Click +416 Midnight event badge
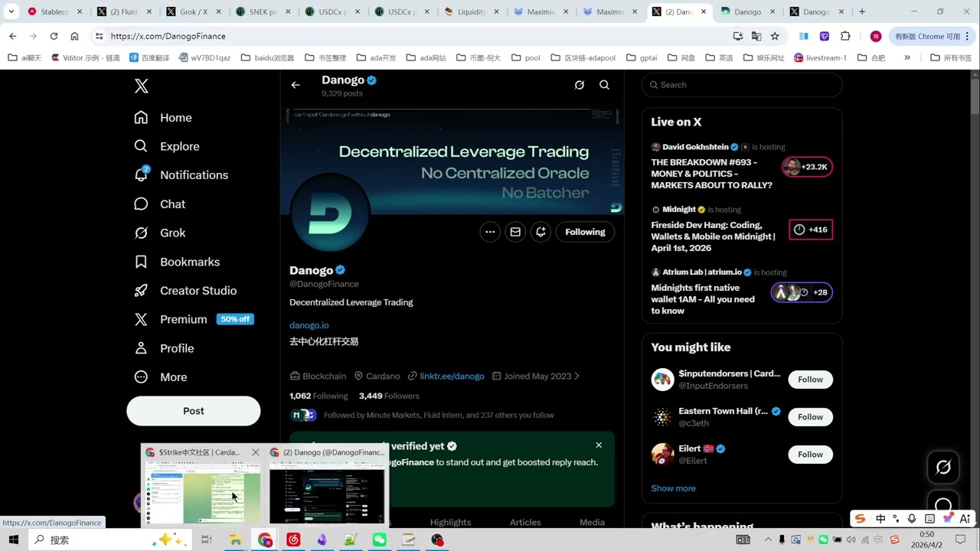This screenshot has height=551, width=980. (811, 230)
